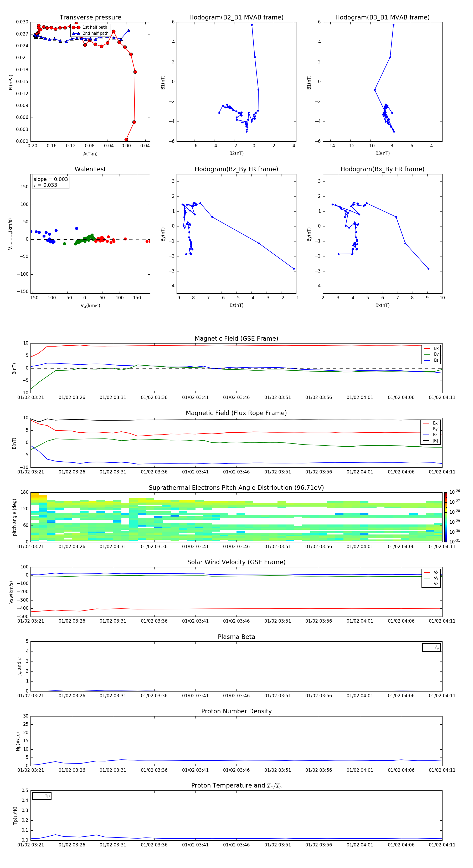Click the 'Pt(nPa)' y-axis label

click(11, 82)
